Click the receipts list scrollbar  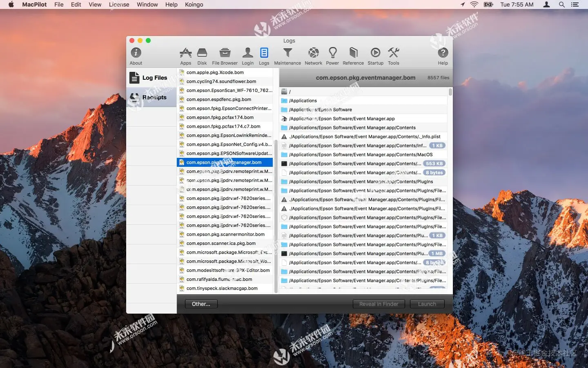pyautogui.click(x=276, y=217)
